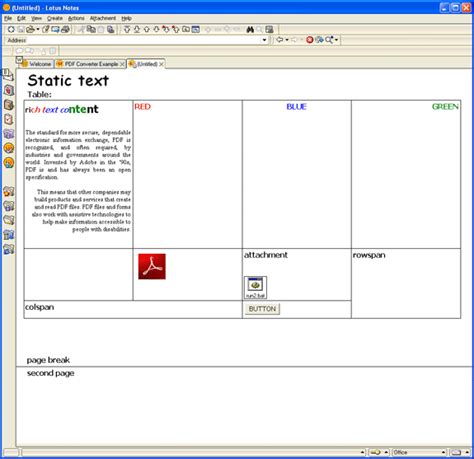Viewport: 474px width, 459px height.
Task: Click the print icon in toolbar
Action: pos(66,29)
